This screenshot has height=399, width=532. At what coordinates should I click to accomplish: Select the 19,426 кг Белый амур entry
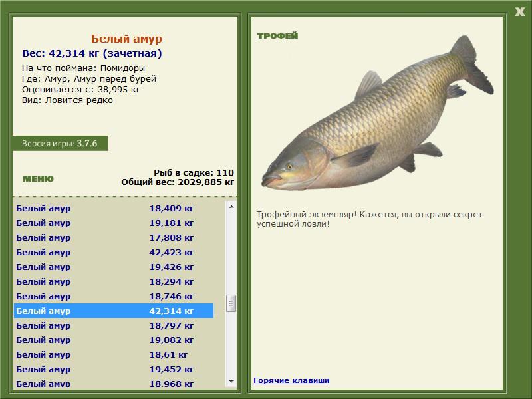(114, 267)
